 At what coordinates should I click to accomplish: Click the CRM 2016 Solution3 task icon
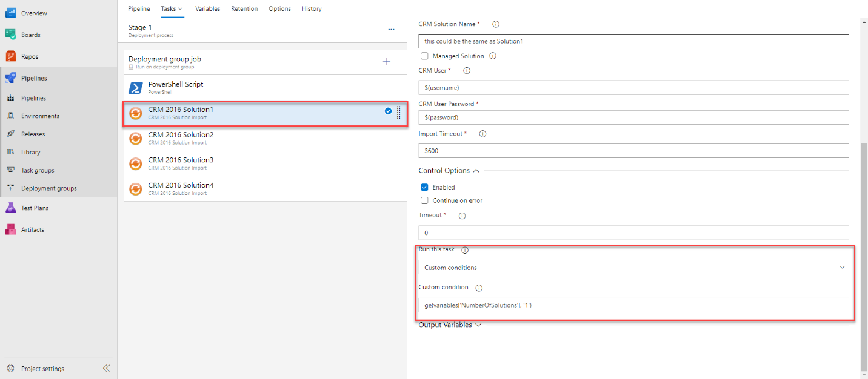[136, 163]
